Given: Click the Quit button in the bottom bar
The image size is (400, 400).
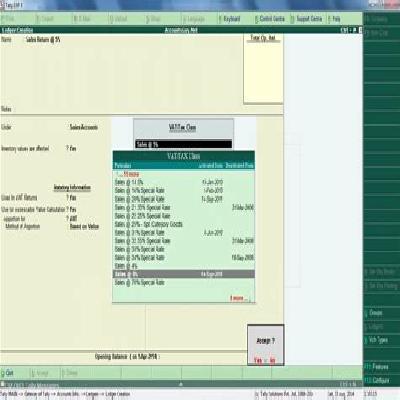Looking at the screenshot, I should coord(7,373).
